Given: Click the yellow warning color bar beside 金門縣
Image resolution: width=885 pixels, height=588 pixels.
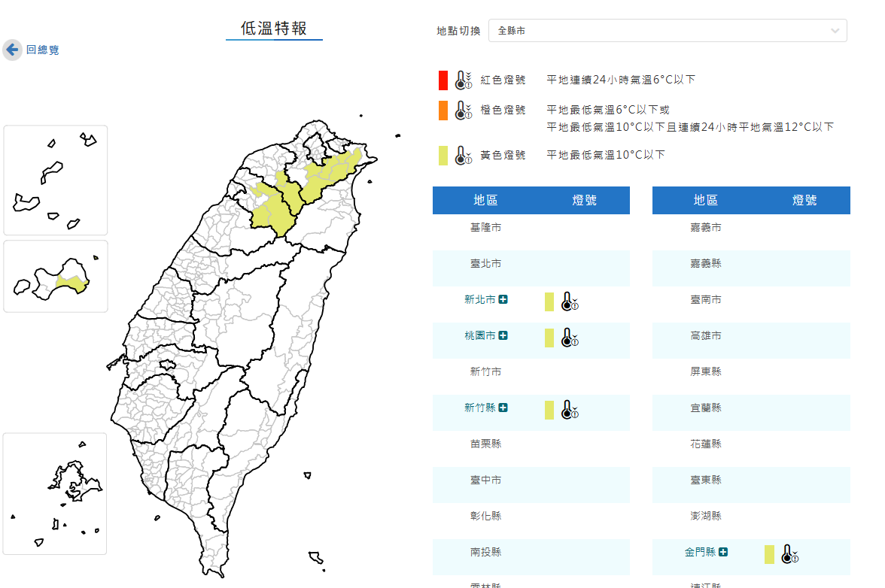Looking at the screenshot, I should click(768, 553).
